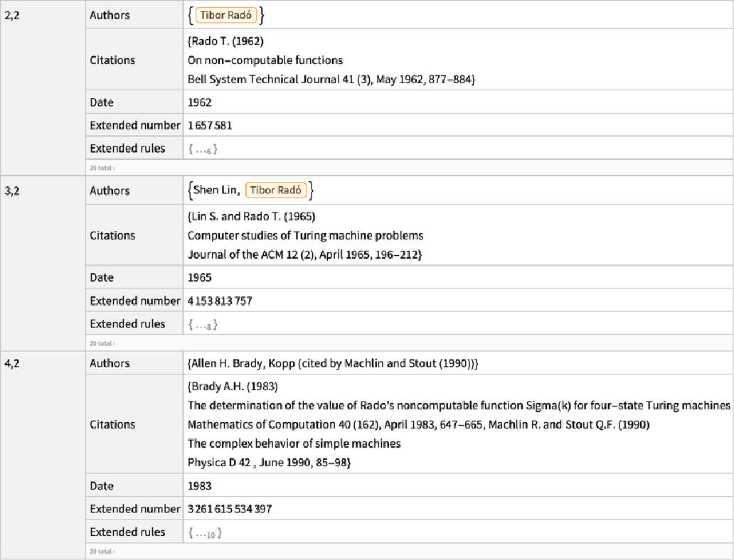This screenshot has height=560, width=734.
Task: Expand '20 total' under the 4,2 row
Action: click(x=100, y=551)
